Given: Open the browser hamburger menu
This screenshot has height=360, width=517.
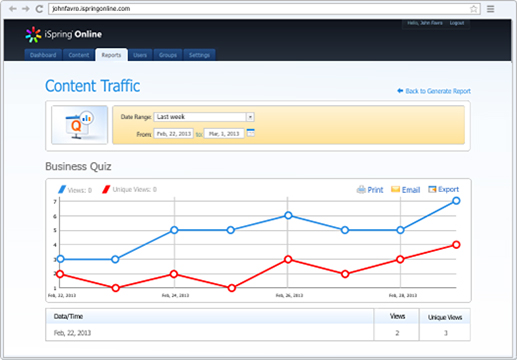Looking at the screenshot, I should [x=490, y=9].
